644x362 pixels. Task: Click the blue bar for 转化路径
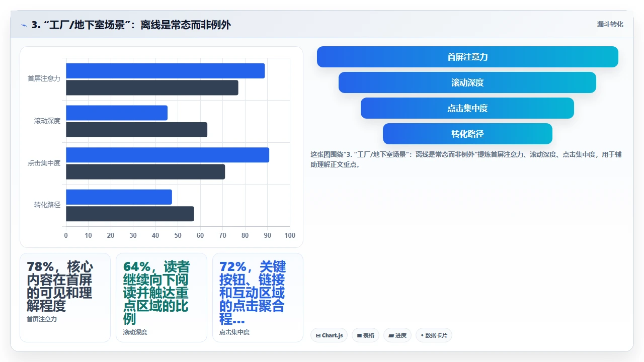(119, 197)
